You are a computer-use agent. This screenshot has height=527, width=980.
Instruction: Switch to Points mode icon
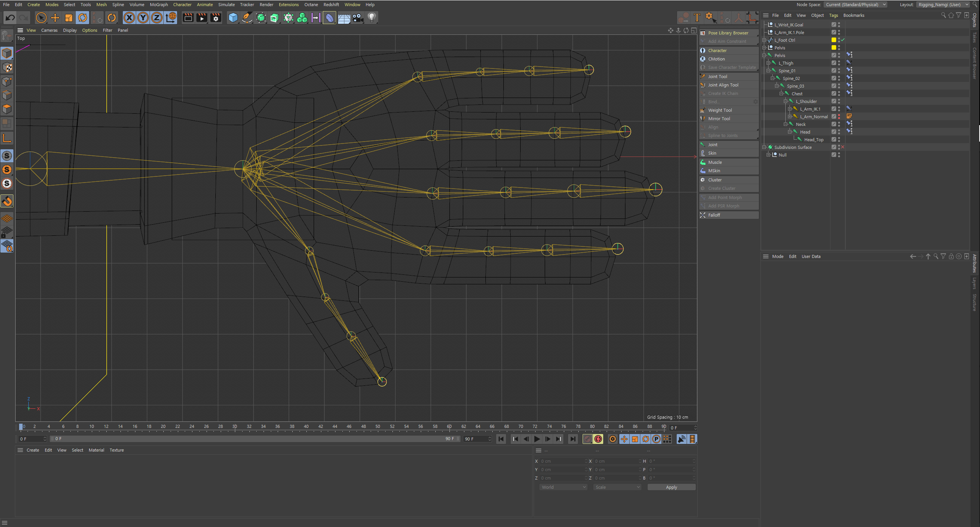[x=7, y=82]
